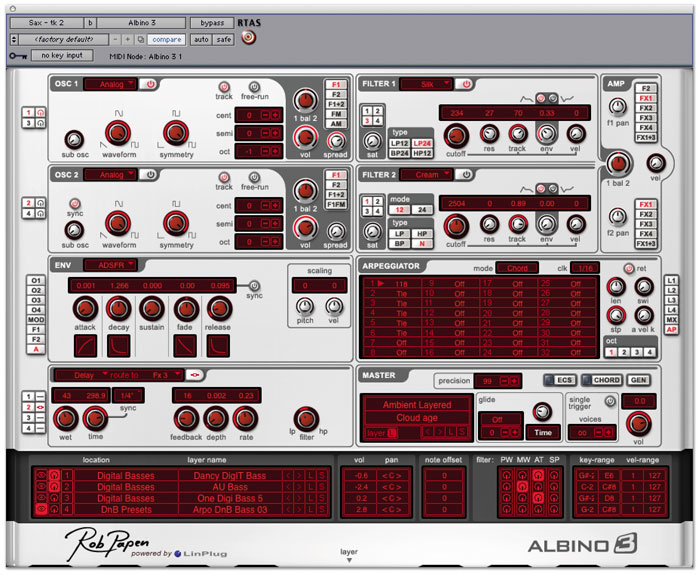Enable OSC 1 track switch

click(x=224, y=87)
